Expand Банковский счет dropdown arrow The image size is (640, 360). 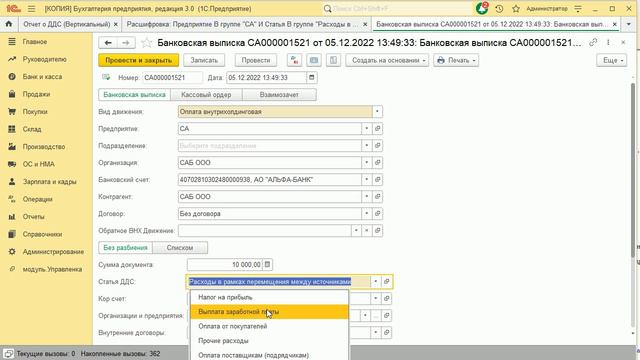367,180
